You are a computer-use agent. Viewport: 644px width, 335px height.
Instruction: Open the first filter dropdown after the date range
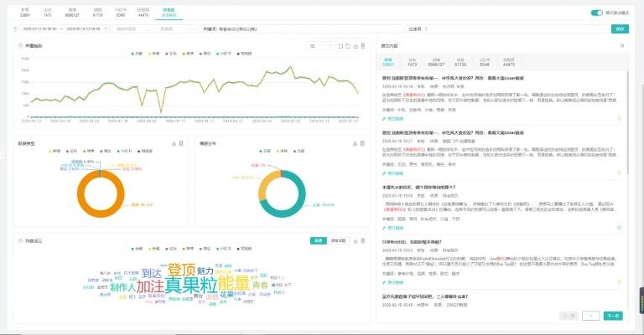(132, 28)
